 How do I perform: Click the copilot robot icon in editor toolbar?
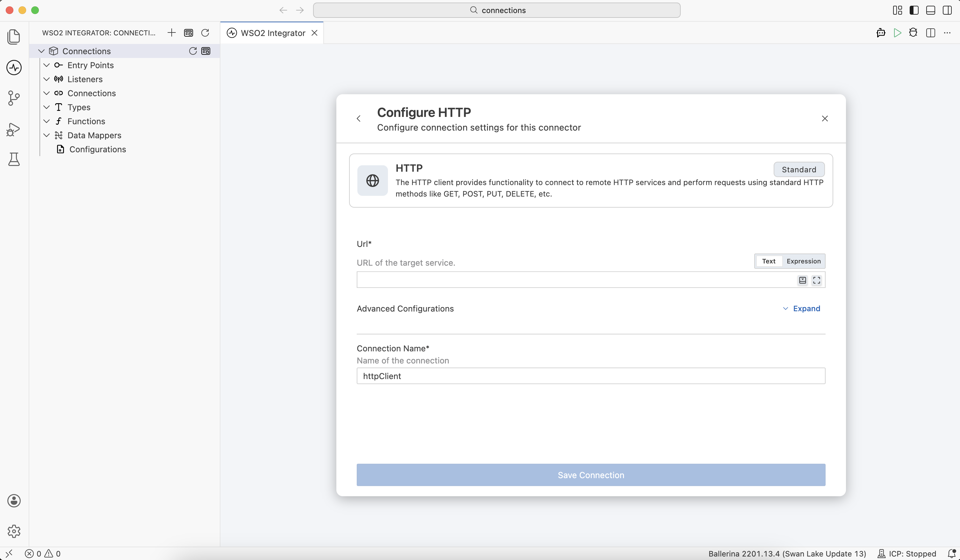tap(881, 33)
